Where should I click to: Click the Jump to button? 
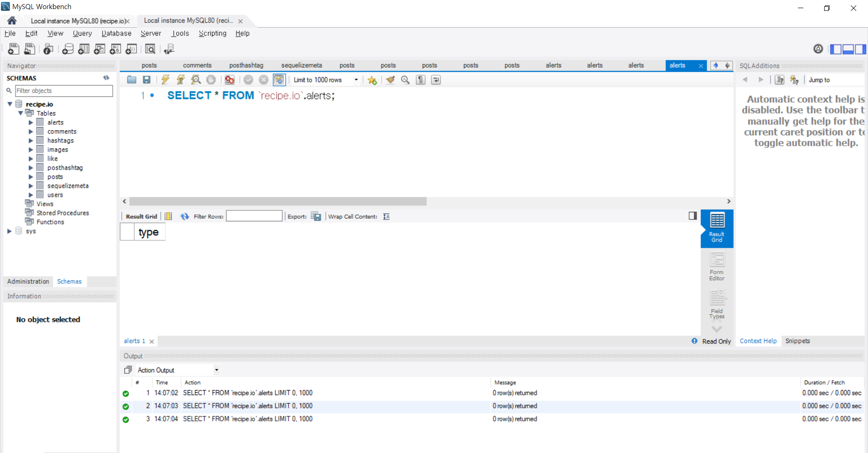point(819,80)
